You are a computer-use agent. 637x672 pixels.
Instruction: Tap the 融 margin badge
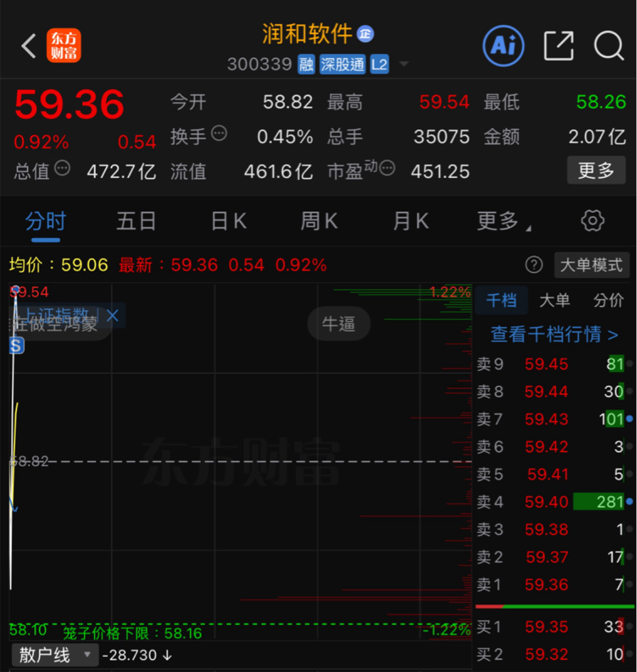click(306, 64)
